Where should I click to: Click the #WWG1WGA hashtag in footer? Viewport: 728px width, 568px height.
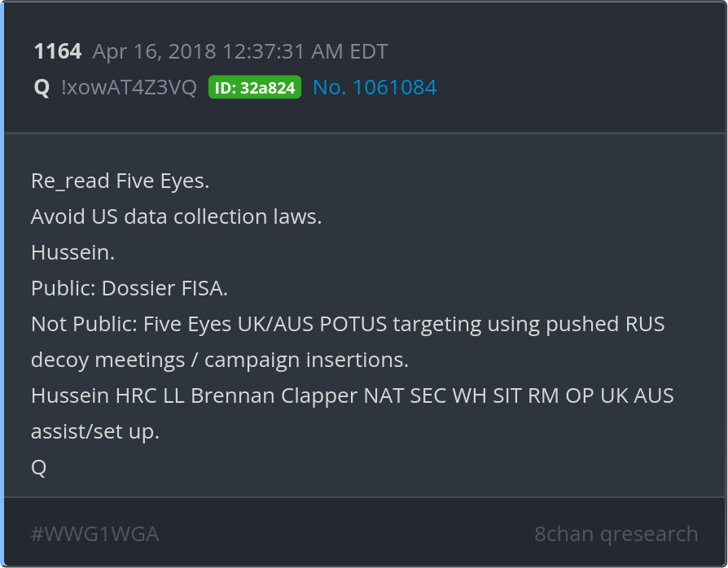[x=94, y=534]
